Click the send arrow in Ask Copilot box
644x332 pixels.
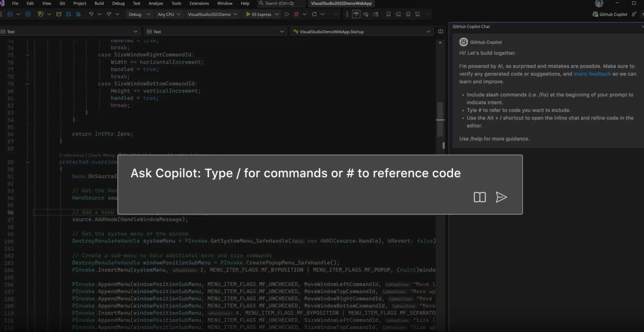tap(501, 197)
